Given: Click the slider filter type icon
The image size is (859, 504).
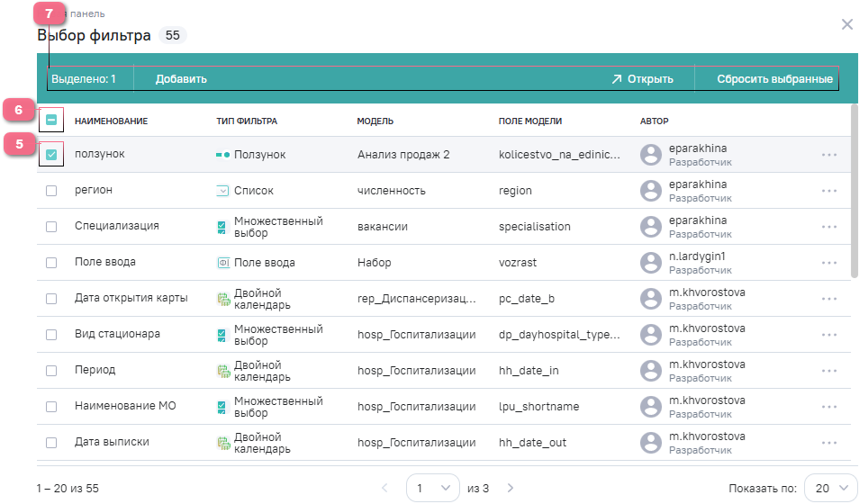Looking at the screenshot, I should pos(223,155).
